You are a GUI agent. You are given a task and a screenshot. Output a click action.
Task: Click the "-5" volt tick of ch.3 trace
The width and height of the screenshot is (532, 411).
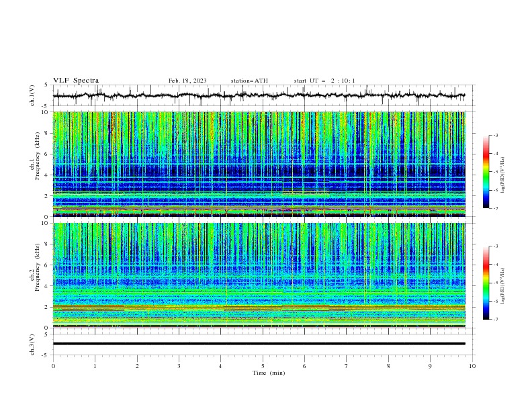(x=45, y=355)
